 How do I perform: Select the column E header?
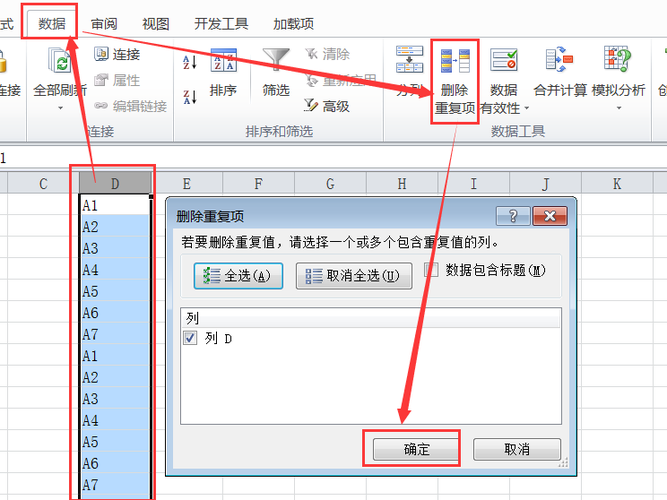pyautogui.click(x=187, y=184)
